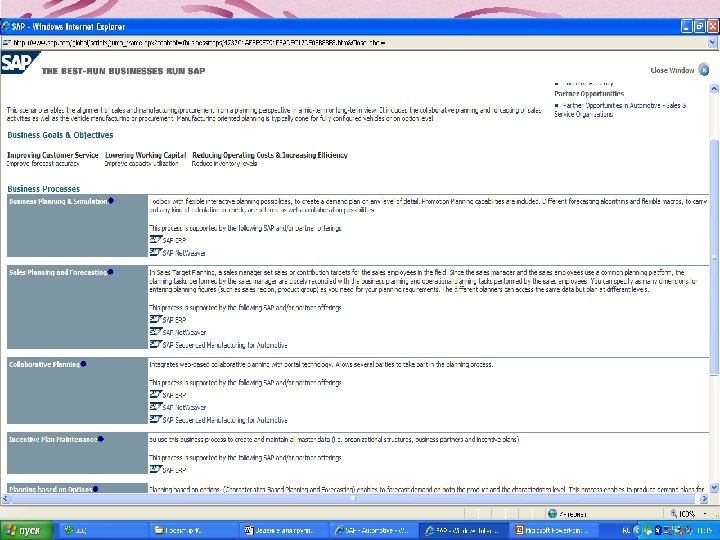Open the Windows Start button
Image resolution: width=720 pixels, height=540 pixels.
click(x=27, y=530)
